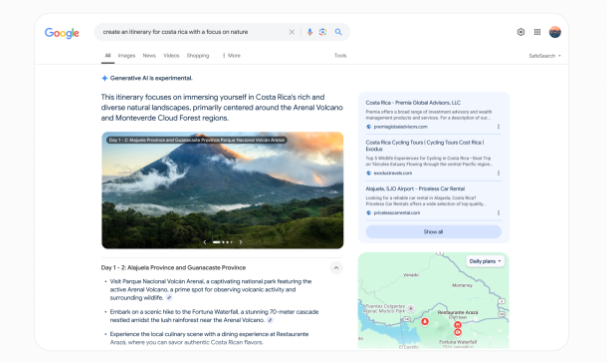Open the Costa Rica Cycling Tours link
Viewport: 607px width, 363px height.
click(425, 146)
